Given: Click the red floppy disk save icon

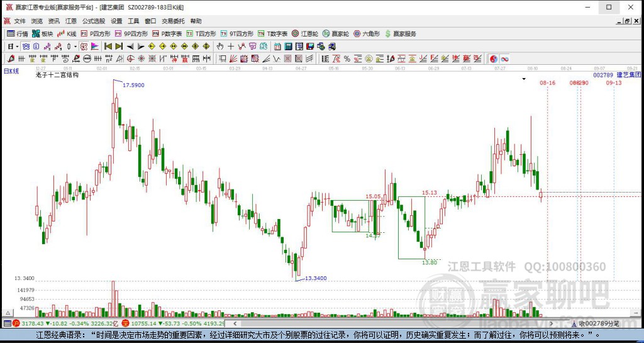Looking at the screenshot, I should (310, 47).
